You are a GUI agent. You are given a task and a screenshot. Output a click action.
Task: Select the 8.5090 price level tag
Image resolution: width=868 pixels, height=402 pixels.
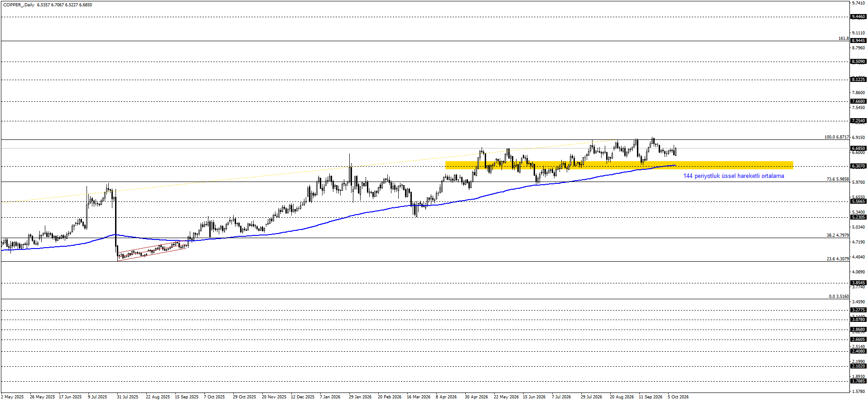858,62
